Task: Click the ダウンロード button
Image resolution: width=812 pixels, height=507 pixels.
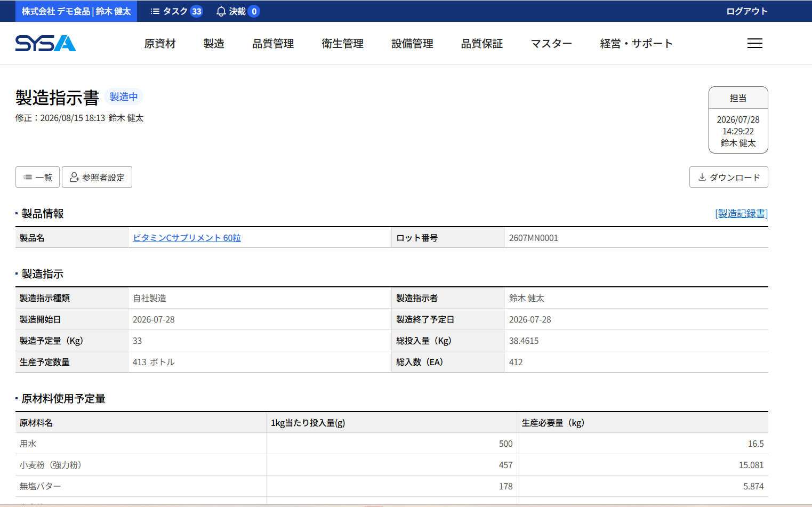Action: point(728,177)
